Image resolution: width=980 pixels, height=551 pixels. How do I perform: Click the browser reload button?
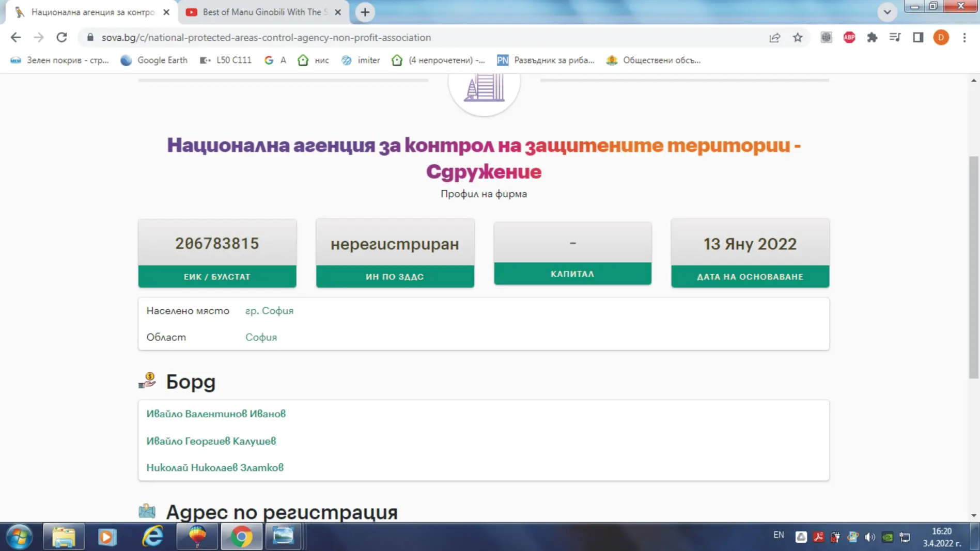tap(61, 37)
